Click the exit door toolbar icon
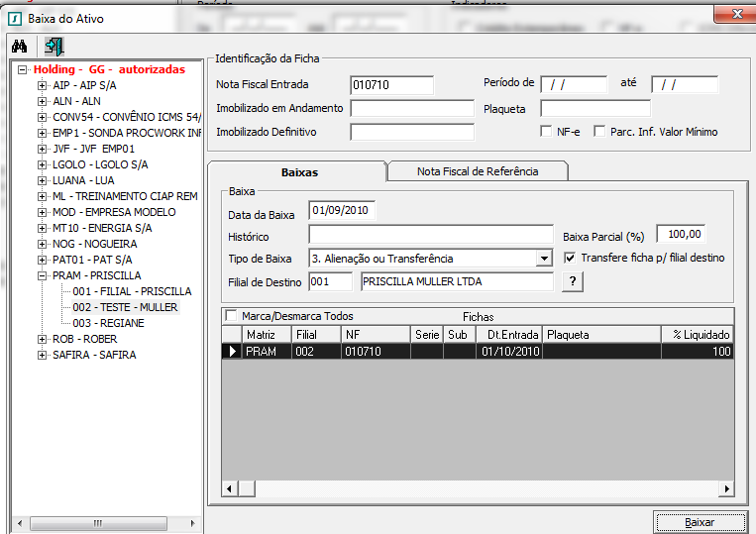This screenshot has height=534, width=756. (54, 46)
